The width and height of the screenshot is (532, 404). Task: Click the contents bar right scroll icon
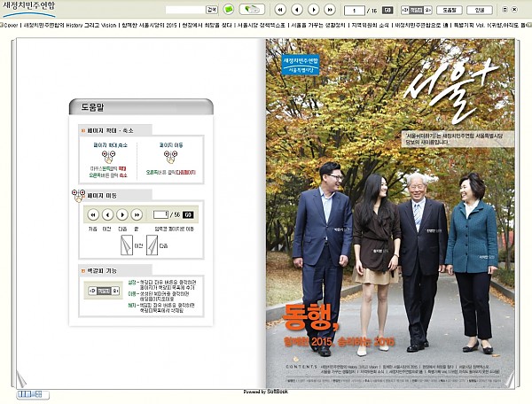click(528, 25)
